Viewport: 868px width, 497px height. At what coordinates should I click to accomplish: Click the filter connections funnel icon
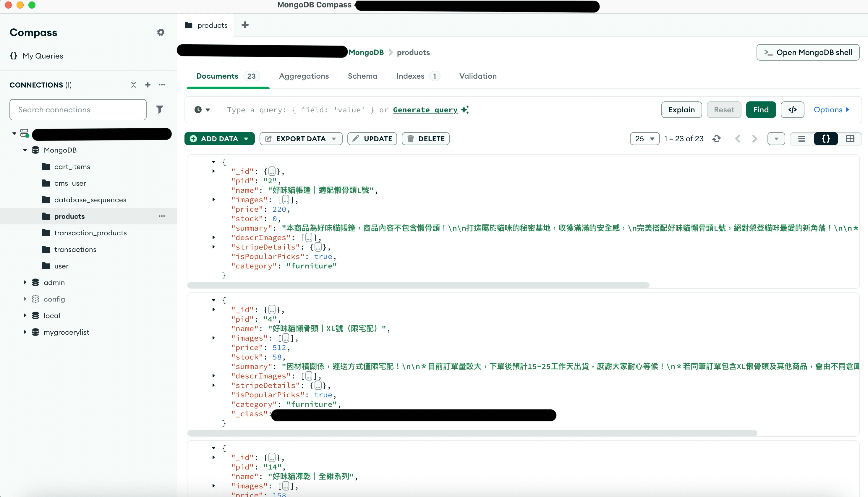click(159, 110)
